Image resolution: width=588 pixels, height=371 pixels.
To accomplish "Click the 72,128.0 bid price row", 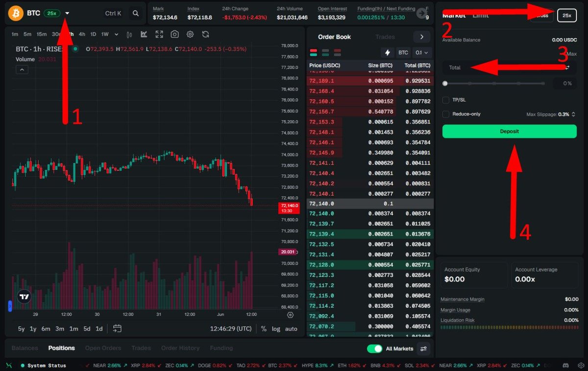I will pyautogui.click(x=370, y=265).
